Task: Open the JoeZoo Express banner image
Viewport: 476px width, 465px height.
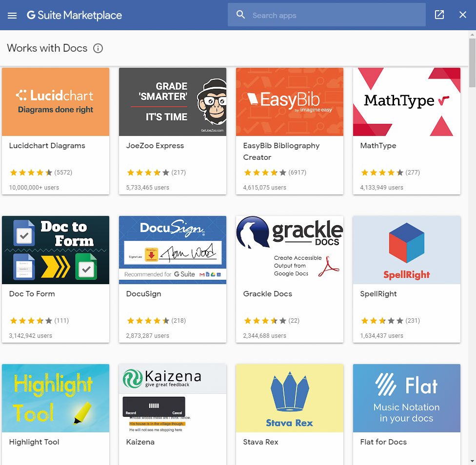Action: 173,102
